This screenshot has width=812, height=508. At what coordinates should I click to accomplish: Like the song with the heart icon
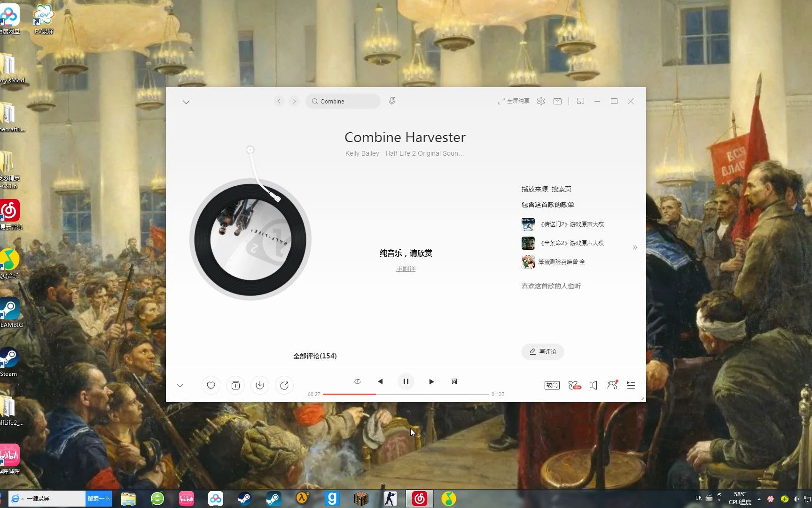[211, 385]
